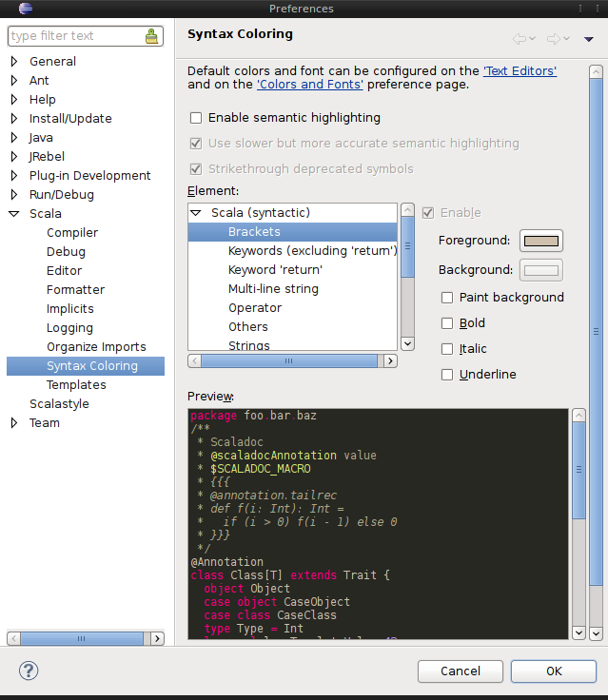Click the Cancel button

pos(461,671)
